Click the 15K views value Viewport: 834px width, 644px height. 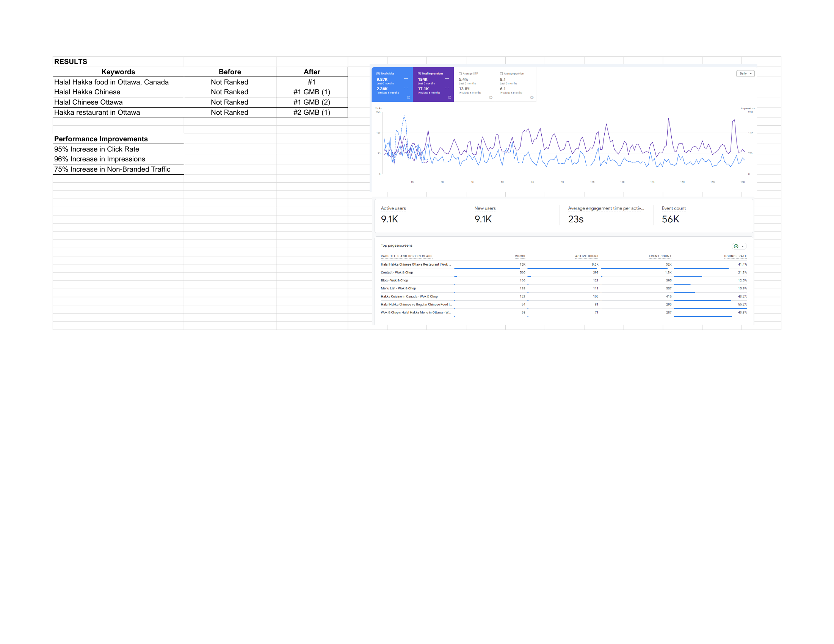pos(522,264)
